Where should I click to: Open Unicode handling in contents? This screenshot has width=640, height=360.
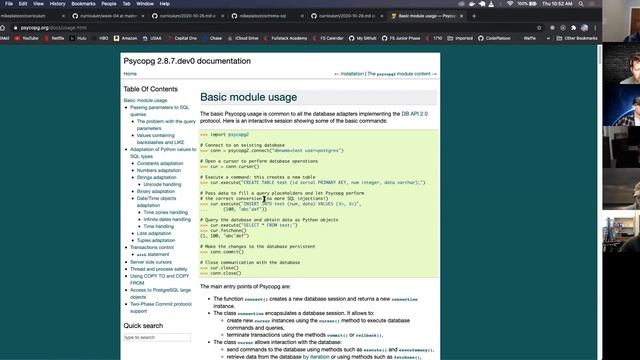point(162,184)
